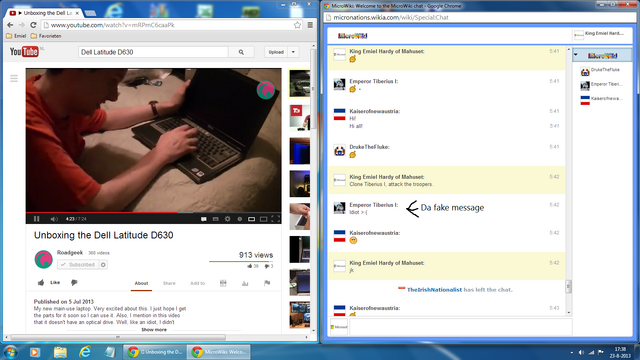The image size is (640, 360).
Task: Expand description with Show more
Action: [154, 329]
